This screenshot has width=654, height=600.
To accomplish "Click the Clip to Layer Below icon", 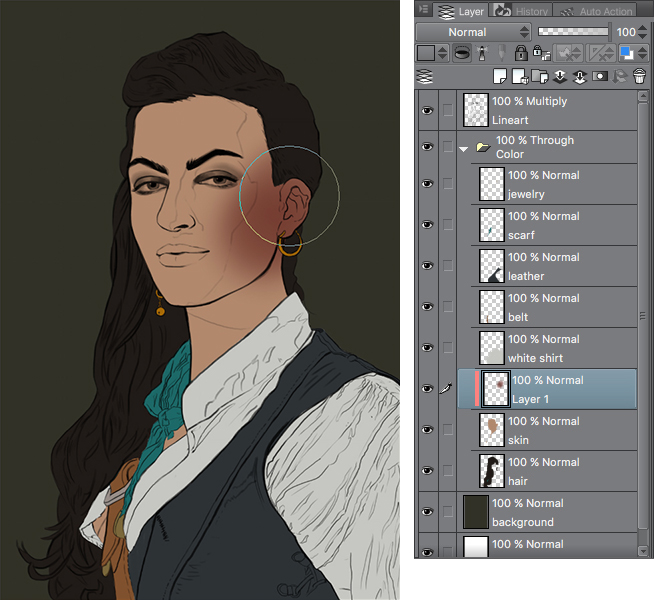I will (x=464, y=54).
